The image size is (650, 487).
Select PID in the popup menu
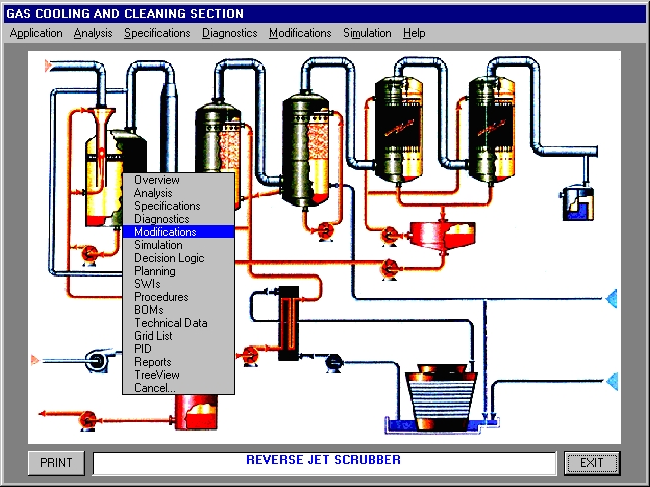click(179, 349)
